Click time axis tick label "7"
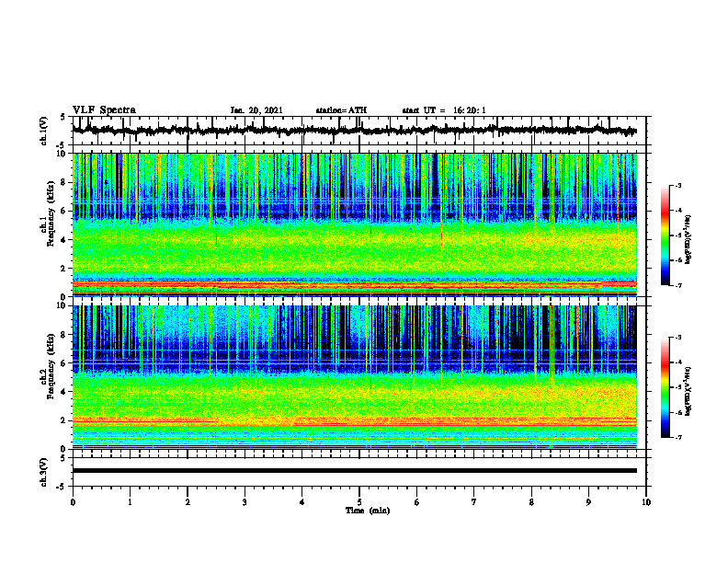 point(474,502)
